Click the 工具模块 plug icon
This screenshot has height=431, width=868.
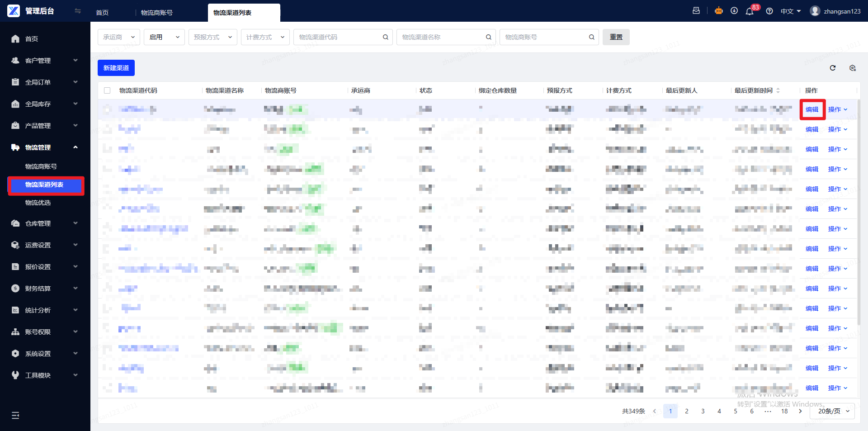coord(15,375)
